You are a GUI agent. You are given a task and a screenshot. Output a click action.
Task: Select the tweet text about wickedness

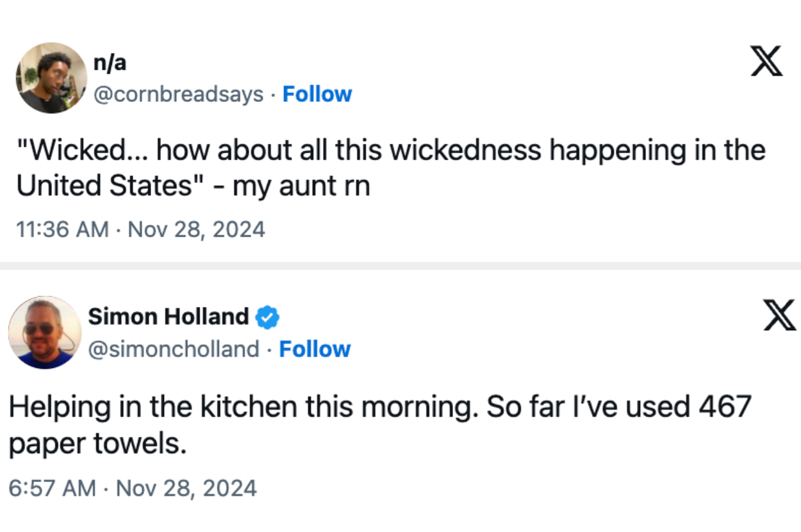(391, 167)
